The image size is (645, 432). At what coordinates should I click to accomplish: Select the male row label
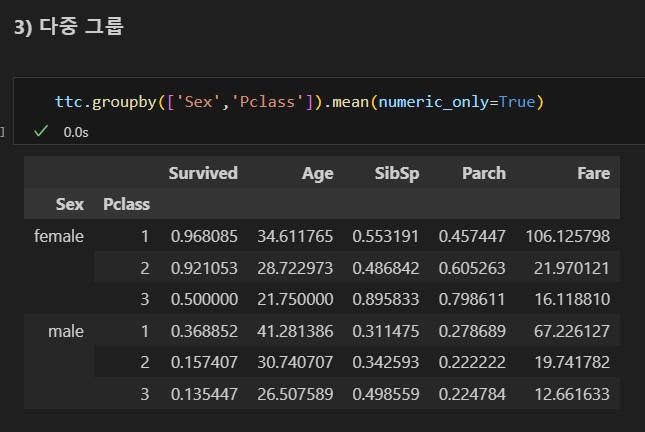(x=66, y=331)
